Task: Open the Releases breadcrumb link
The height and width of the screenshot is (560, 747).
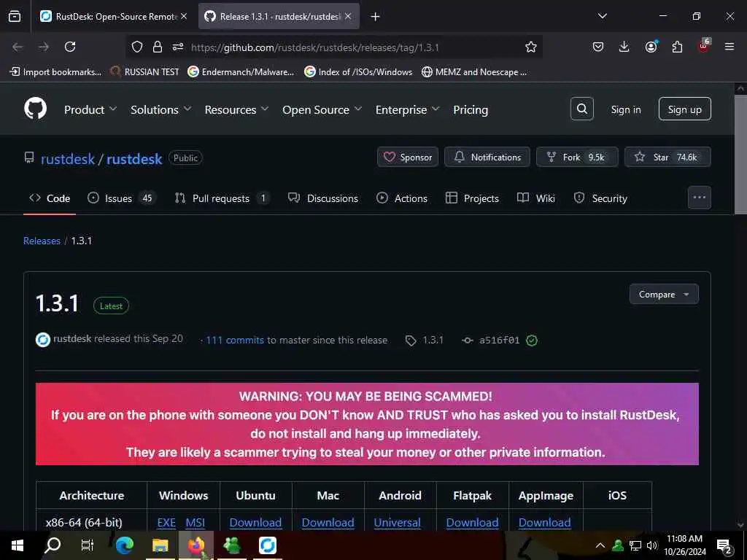Action: pos(42,241)
